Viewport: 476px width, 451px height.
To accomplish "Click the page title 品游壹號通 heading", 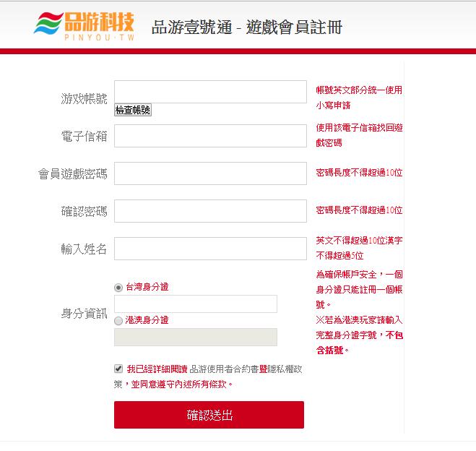I will point(247,27).
